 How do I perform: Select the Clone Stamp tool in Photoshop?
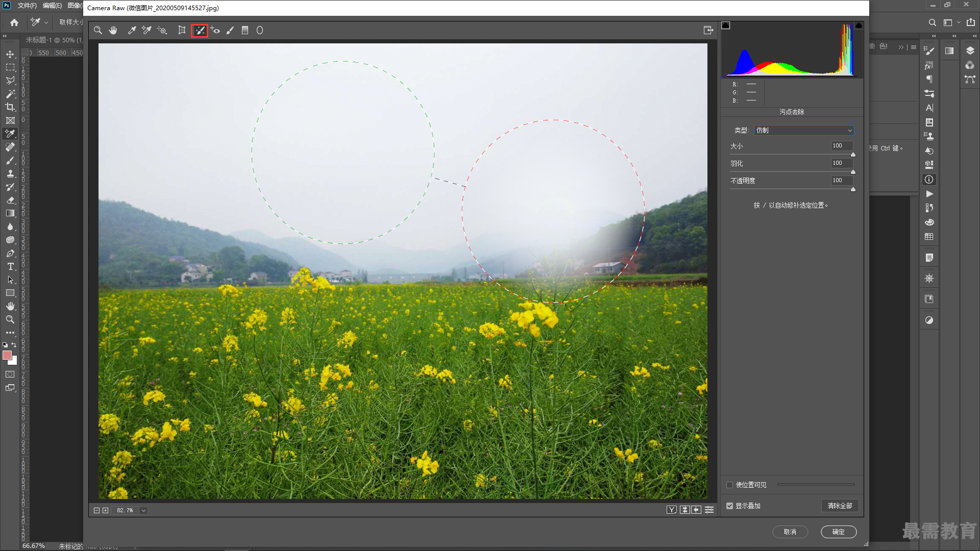pyautogui.click(x=10, y=174)
